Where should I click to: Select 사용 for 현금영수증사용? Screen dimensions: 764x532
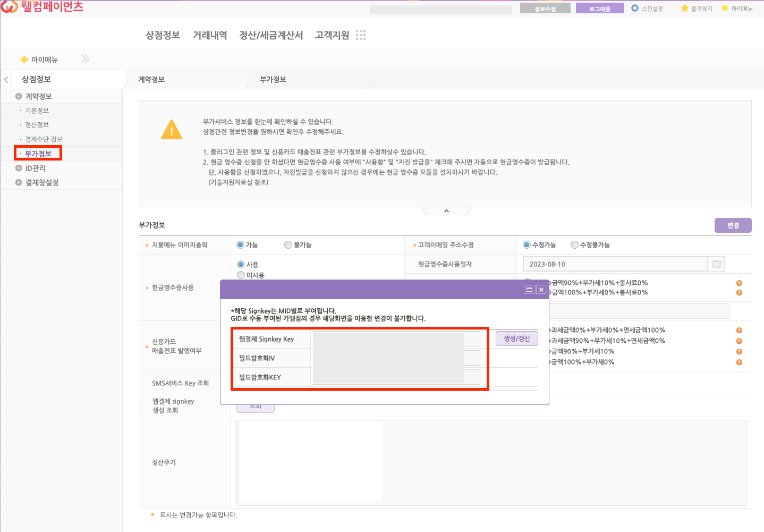(x=241, y=265)
